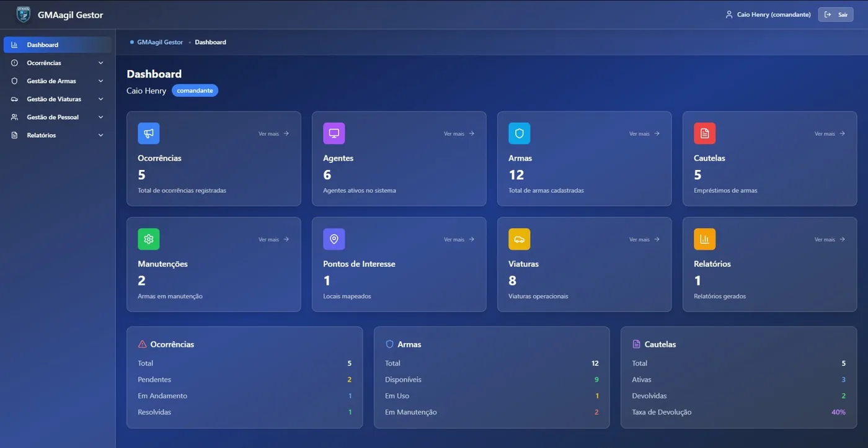
Task: Click the GMAagil shield logo in header
Action: (23, 14)
